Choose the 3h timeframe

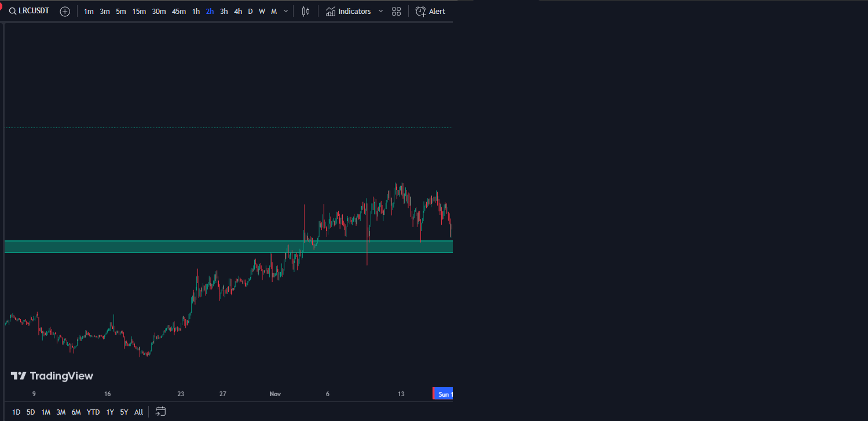pos(224,12)
